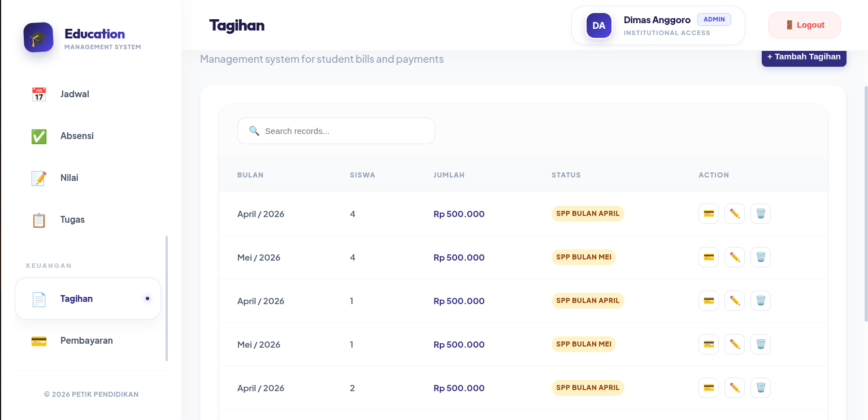Click the green checkmark icon beside Absensi
Image resolution: width=868 pixels, height=420 pixels.
click(x=38, y=136)
